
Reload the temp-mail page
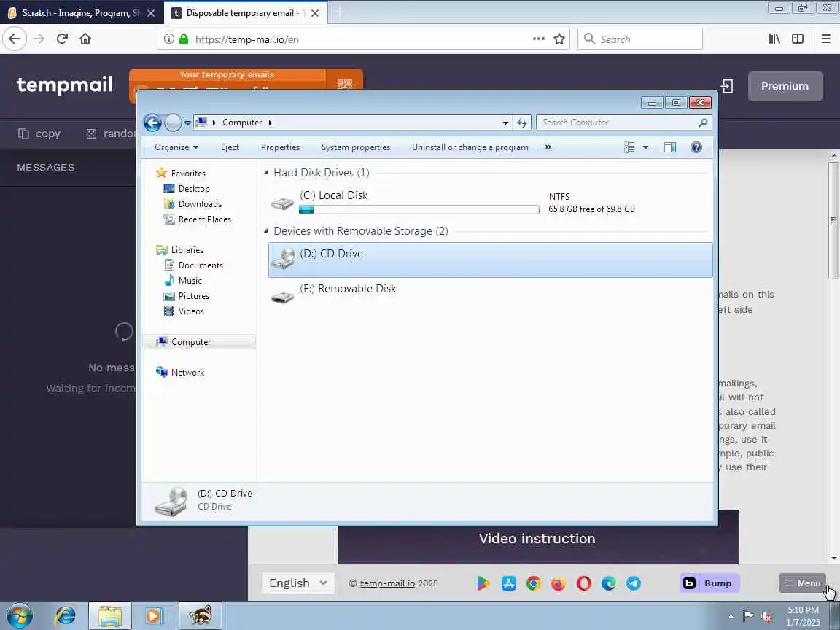pos(62,39)
